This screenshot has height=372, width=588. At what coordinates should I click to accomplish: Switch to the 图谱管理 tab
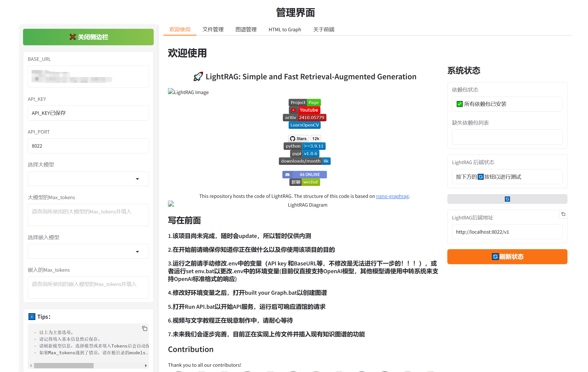tap(246, 30)
